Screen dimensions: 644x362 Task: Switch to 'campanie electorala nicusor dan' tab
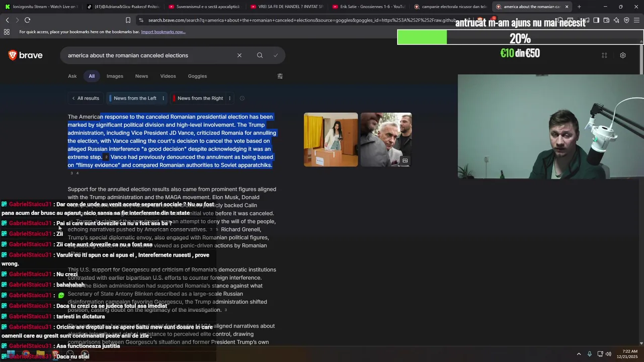point(449,7)
